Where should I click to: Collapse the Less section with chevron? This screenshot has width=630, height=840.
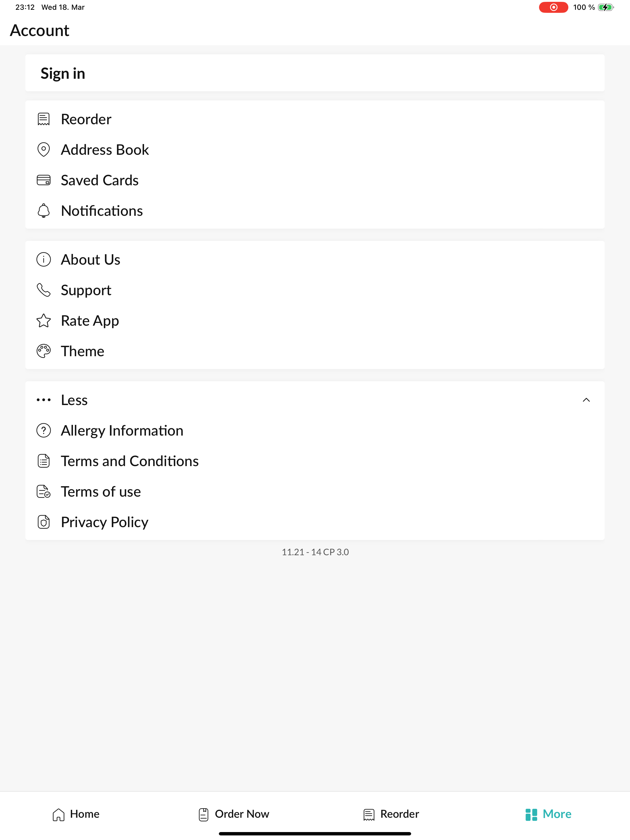click(x=586, y=400)
